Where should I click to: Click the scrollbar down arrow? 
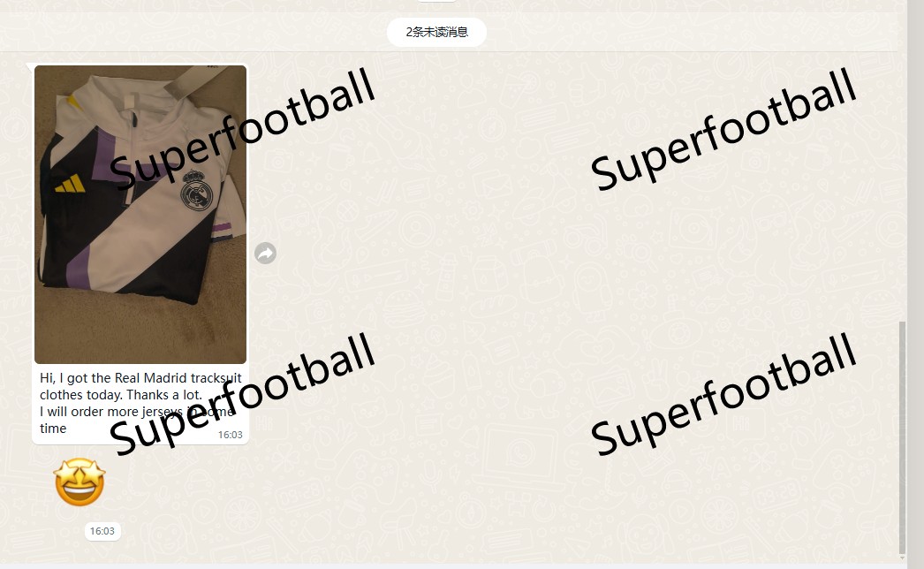[902, 558]
